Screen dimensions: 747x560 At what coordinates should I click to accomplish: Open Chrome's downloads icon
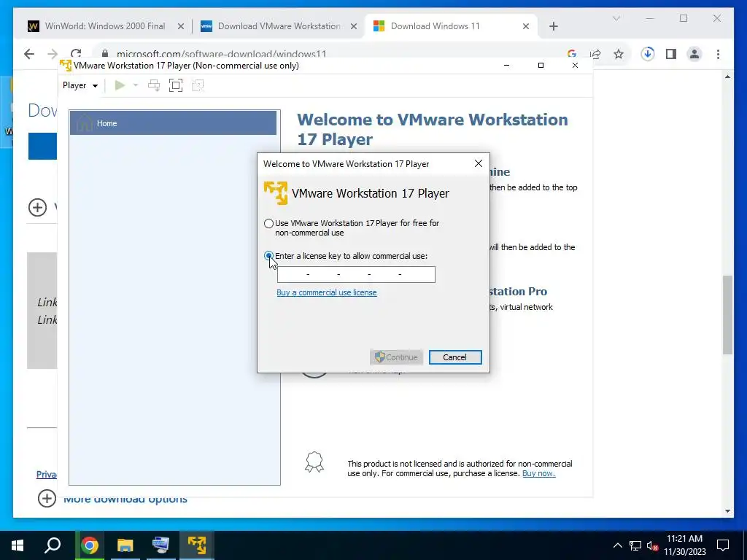[x=648, y=54]
